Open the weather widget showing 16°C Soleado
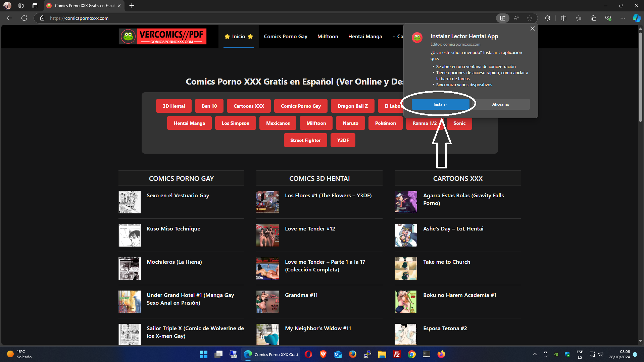This screenshot has height=362, width=644. [x=19, y=354]
